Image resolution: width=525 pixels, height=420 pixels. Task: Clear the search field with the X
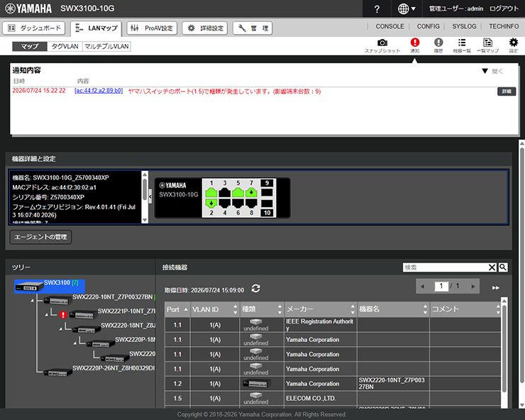tap(492, 267)
